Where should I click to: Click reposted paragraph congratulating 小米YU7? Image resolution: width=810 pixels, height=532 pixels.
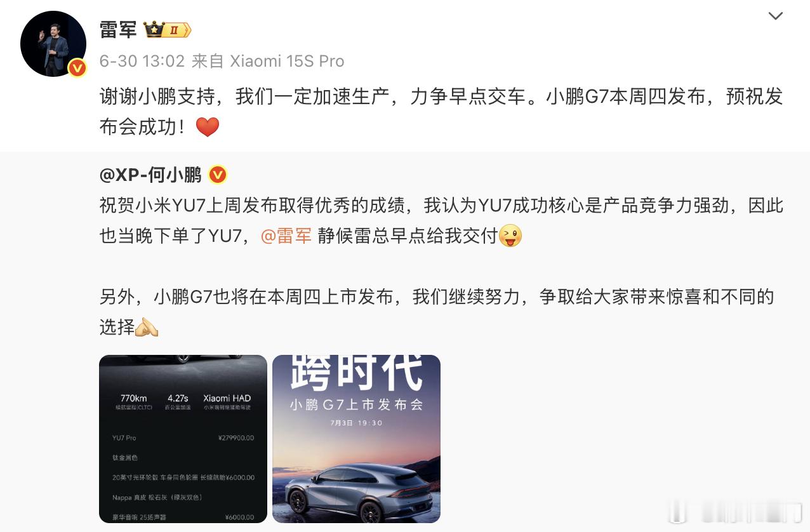pyautogui.click(x=441, y=221)
